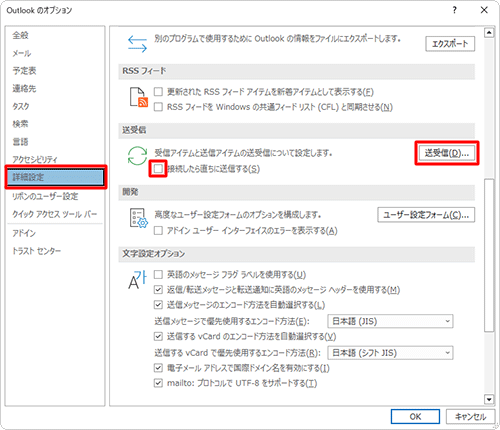Uncheck 返信/転送メッセージ English header option

158,290
